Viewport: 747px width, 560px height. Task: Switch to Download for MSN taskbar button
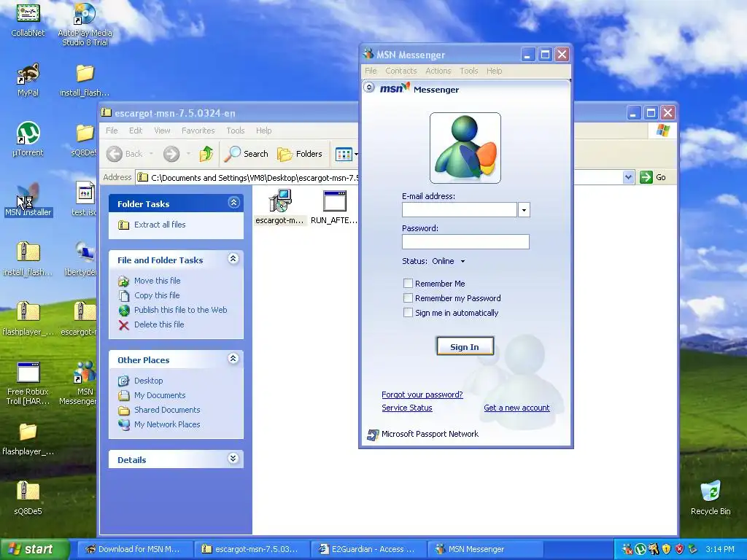(135, 549)
